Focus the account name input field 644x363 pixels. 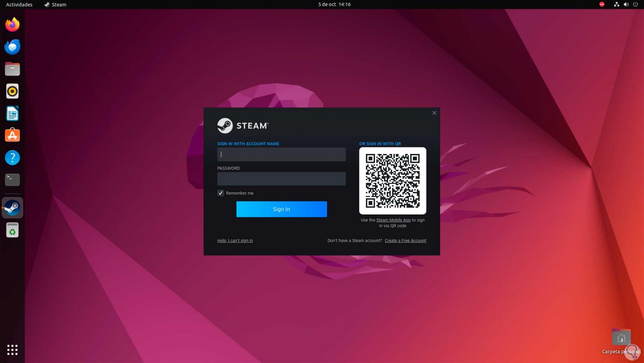[281, 154]
